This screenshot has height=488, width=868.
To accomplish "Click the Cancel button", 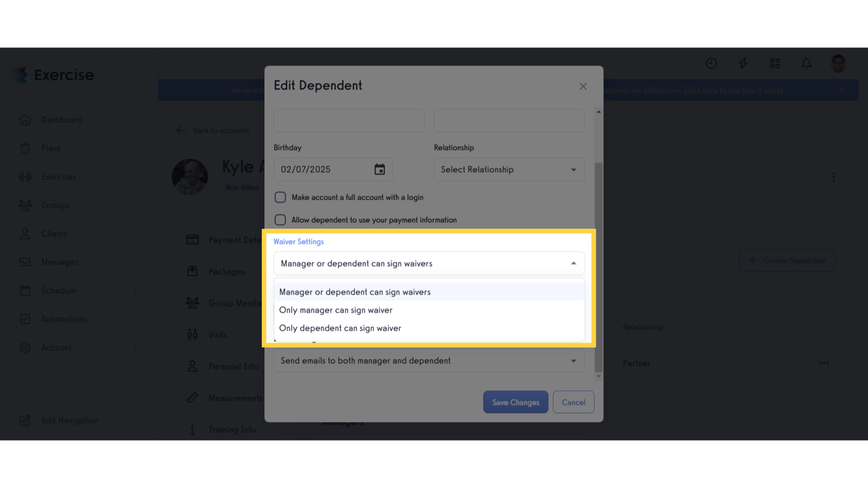I will (573, 402).
